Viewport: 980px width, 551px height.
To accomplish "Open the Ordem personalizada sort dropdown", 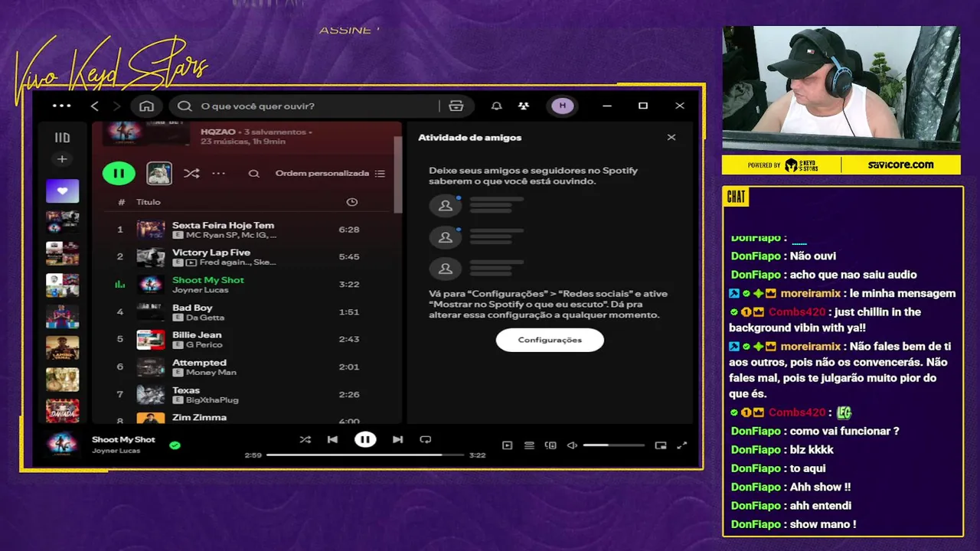I will point(330,174).
